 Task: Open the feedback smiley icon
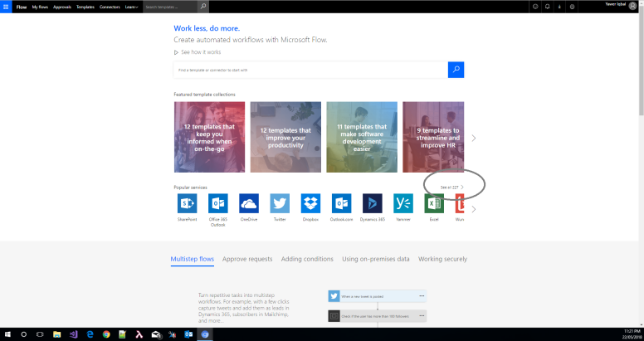click(x=535, y=7)
